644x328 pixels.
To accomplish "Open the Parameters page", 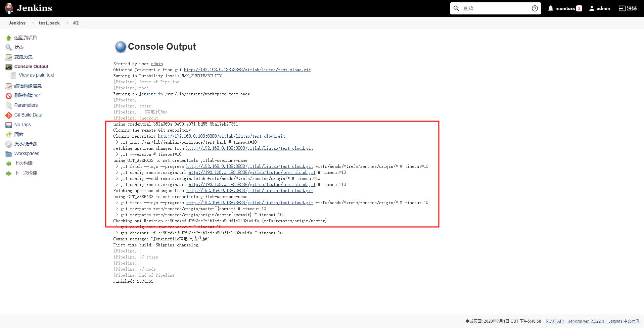I will 26,105.
